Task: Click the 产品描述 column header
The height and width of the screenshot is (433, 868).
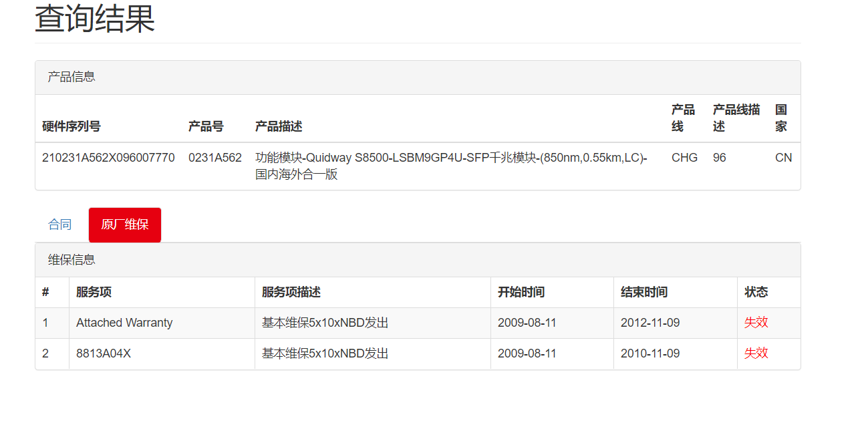Action: click(x=279, y=126)
